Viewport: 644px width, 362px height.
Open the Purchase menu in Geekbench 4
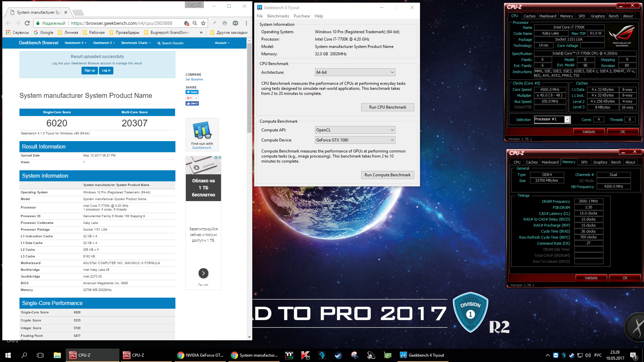pos(302,16)
